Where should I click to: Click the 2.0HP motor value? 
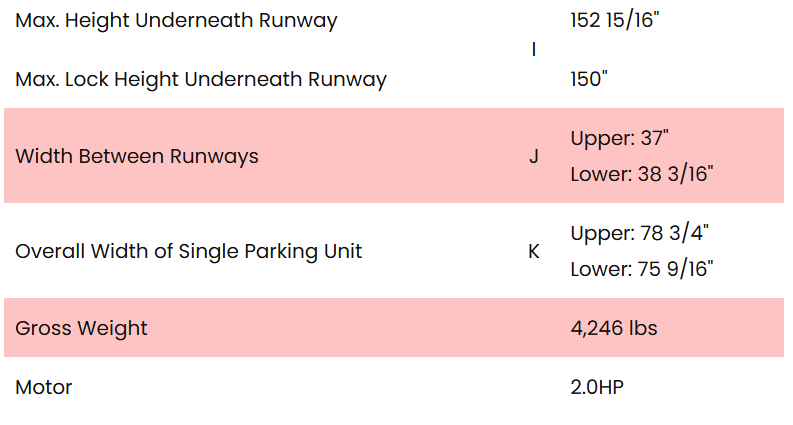[x=597, y=387]
